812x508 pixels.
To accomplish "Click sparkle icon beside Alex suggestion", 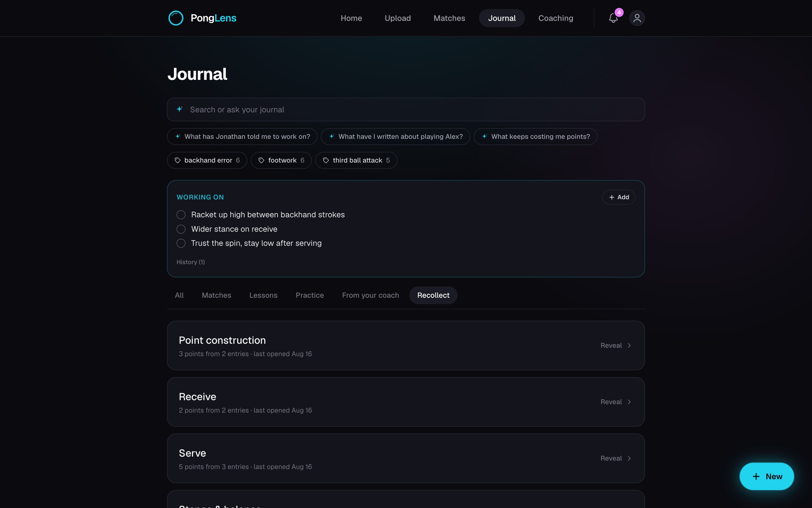I will tap(332, 136).
